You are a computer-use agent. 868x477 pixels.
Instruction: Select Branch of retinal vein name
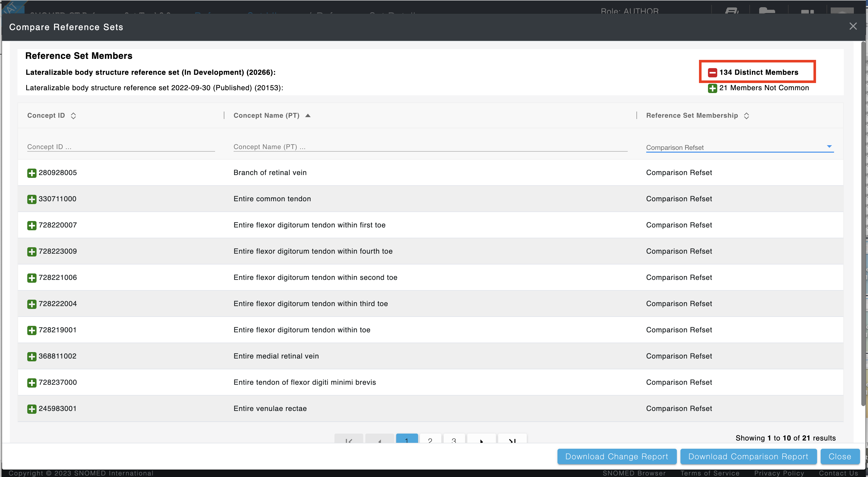click(270, 173)
